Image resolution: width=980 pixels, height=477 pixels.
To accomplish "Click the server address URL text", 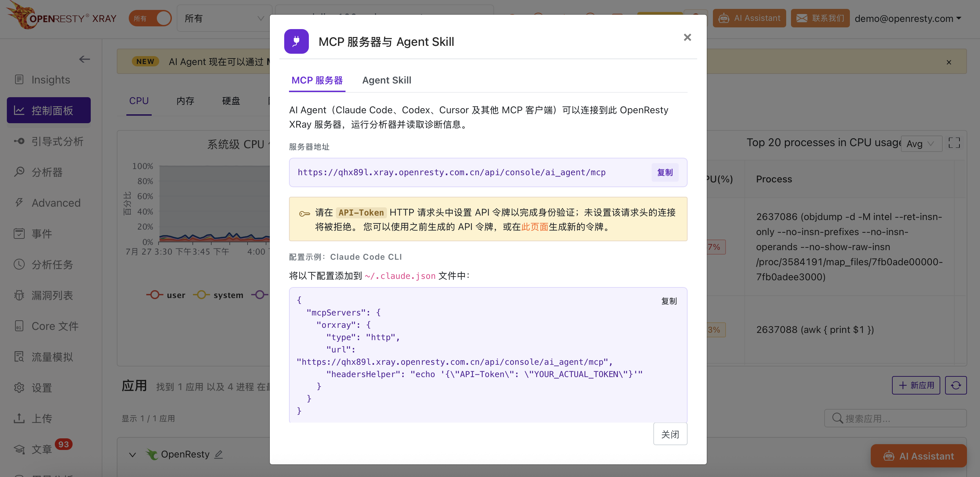I will pos(451,172).
